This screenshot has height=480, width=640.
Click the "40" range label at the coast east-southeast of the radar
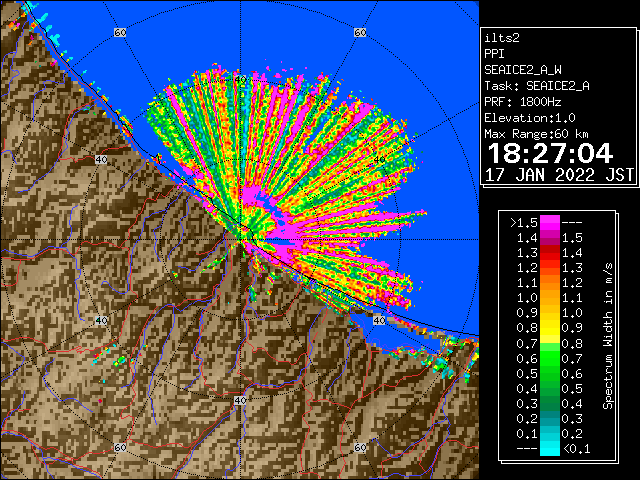pyautogui.click(x=379, y=320)
